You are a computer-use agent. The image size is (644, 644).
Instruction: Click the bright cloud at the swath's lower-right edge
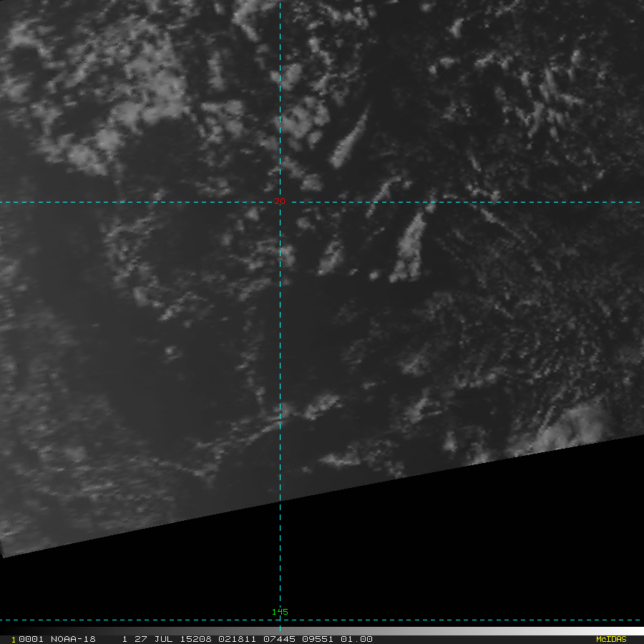click(x=576, y=428)
